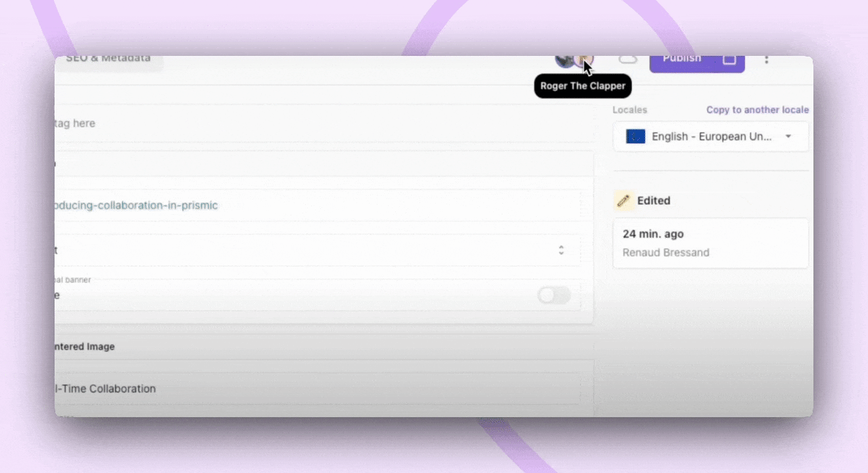Screen dimensions: 868x473
Task: Click the 24 min. ago edit history entry
Action: 710,242
